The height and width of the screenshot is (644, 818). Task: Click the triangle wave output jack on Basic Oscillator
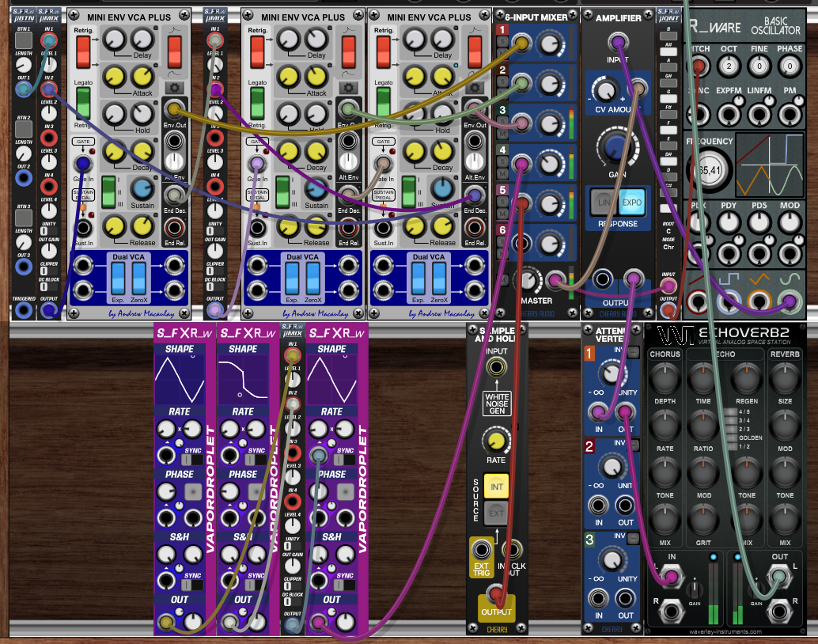pyautogui.click(x=759, y=303)
